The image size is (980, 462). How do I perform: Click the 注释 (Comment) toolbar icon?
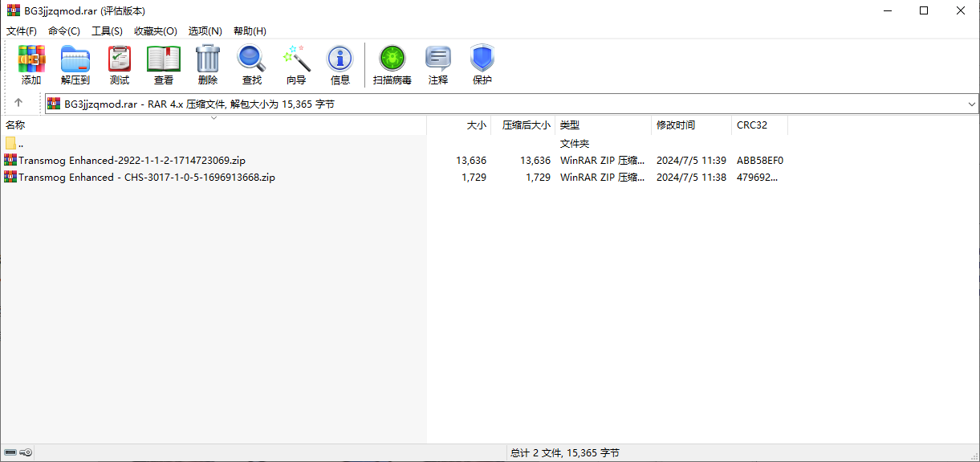(x=438, y=59)
